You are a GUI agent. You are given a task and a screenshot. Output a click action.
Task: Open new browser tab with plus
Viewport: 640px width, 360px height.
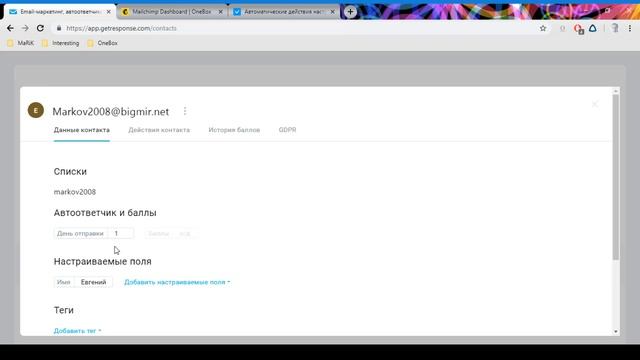tap(350, 12)
